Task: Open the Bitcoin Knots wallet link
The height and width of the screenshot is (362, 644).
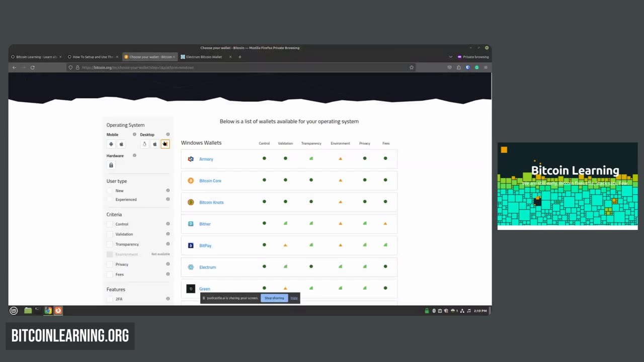Action: click(211, 202)
